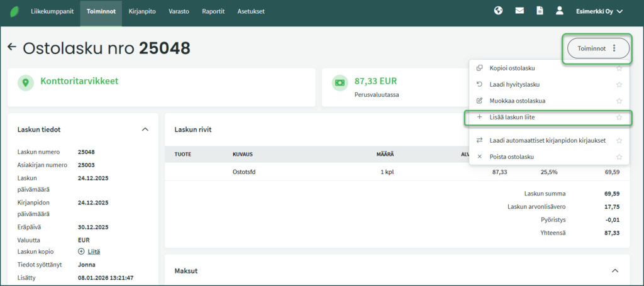The height and width of the screenshot is (286, 644).
Task: Star the Kopioi ostolasku action
Action: coord(619,68)
